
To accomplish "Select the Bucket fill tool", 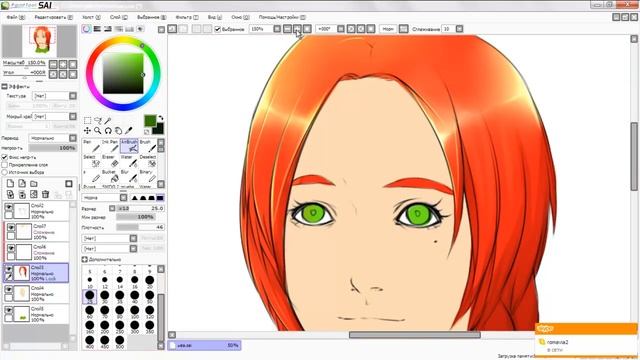I will (110, 176).
